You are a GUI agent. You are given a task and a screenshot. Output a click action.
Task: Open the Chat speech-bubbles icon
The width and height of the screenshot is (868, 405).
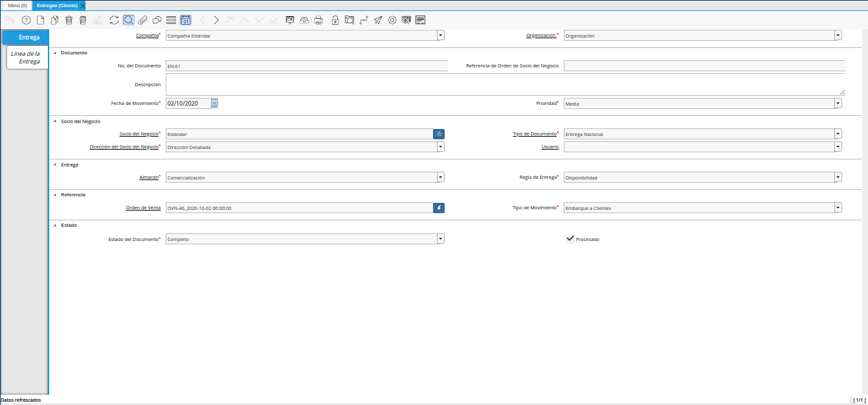coord(157,20)
